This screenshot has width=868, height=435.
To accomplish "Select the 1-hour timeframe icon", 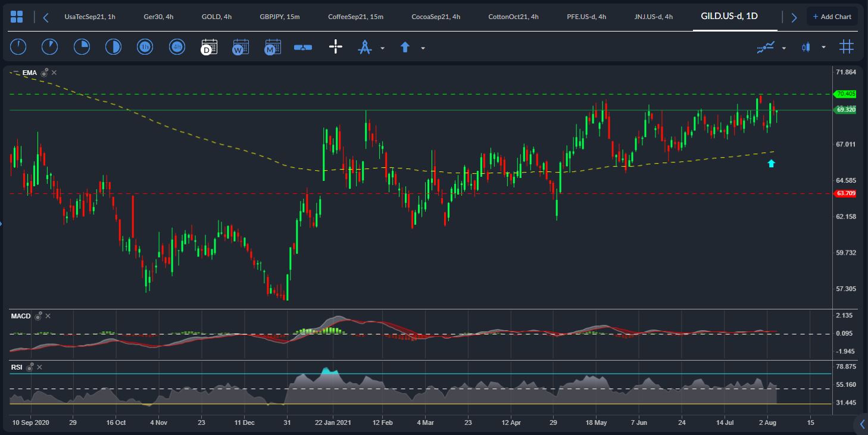I will (x=145, y=47).
